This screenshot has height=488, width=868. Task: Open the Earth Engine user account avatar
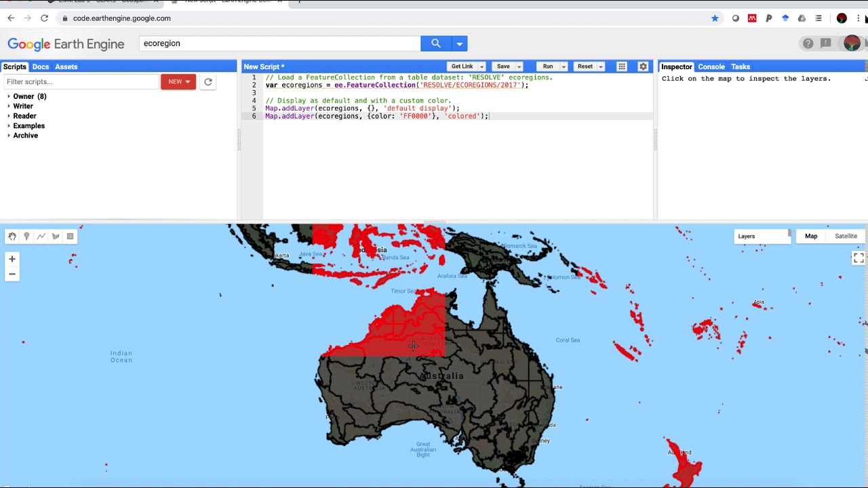852,43
